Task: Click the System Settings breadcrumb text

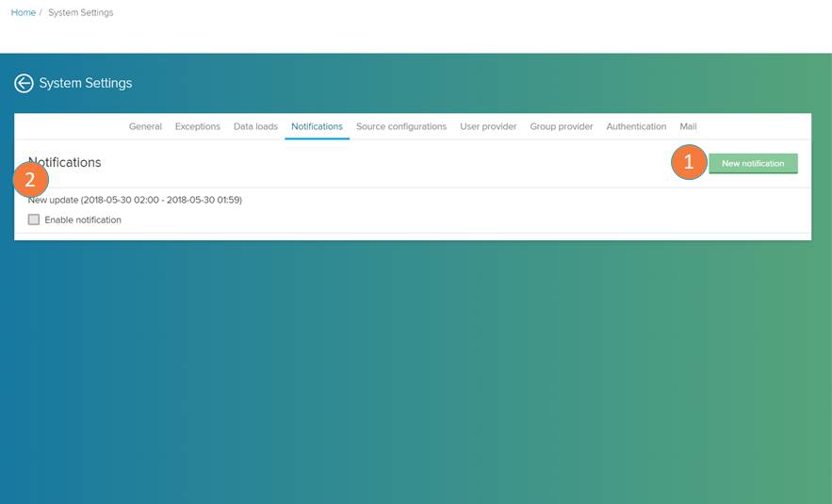Action: [80, 12]
